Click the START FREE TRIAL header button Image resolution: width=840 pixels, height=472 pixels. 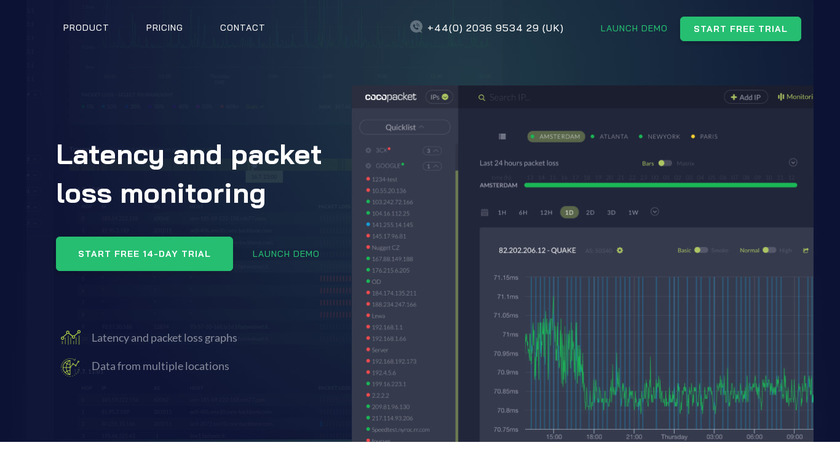pyautogui.click(x=740, y=29)
